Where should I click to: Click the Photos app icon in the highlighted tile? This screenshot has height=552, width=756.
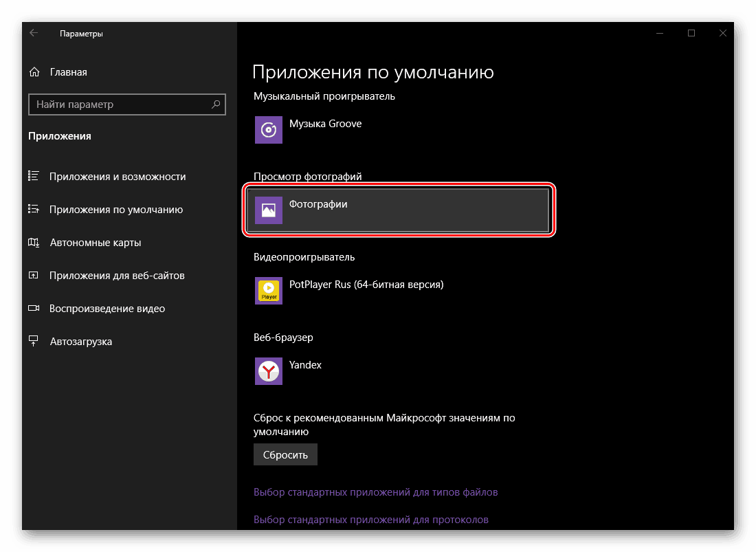(x=268, y=210)
